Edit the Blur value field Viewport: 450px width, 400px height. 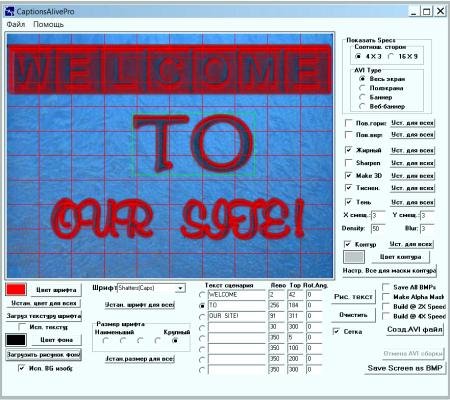coord(427,228)
